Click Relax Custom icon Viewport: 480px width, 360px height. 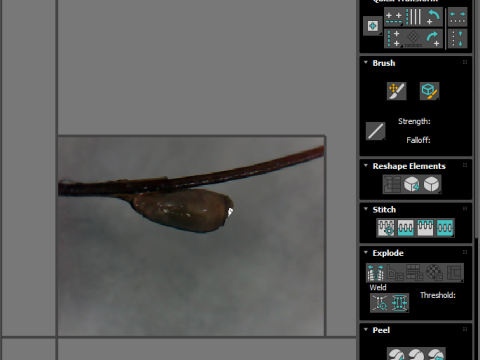(x=432, y=184)
